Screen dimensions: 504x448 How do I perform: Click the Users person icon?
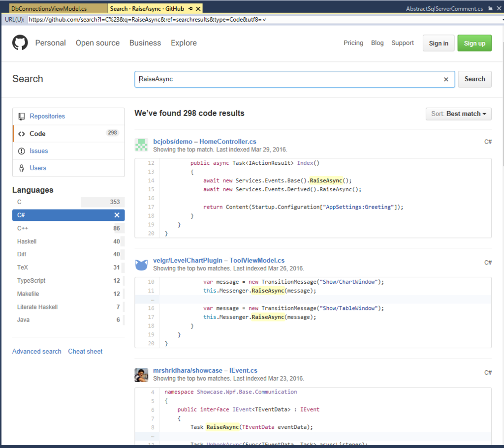click(22, 168)
